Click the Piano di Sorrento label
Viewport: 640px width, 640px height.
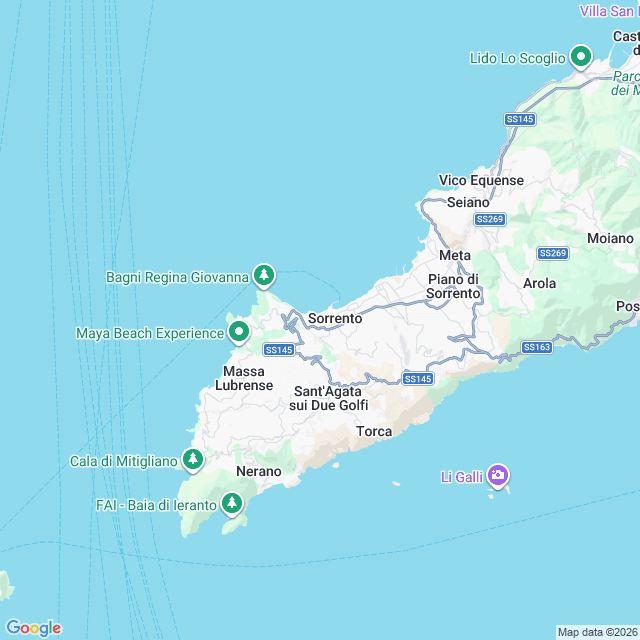pos(453,287)
